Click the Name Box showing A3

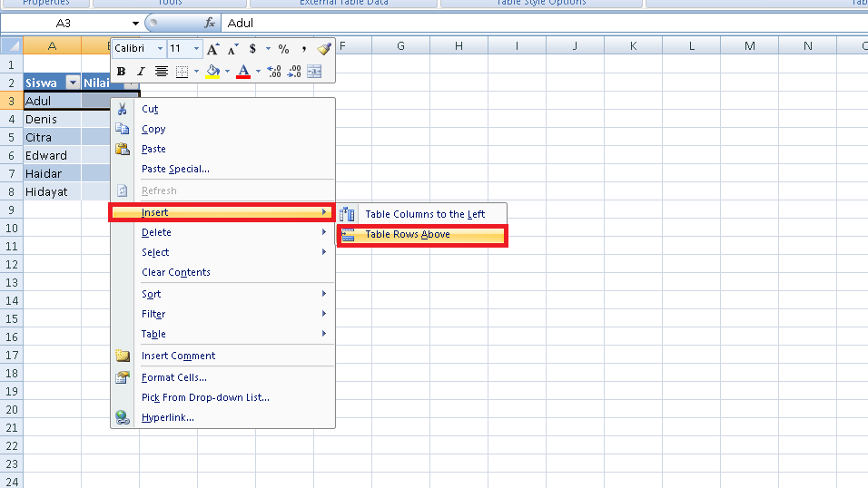pyautogui.click(x=64, y=23)
